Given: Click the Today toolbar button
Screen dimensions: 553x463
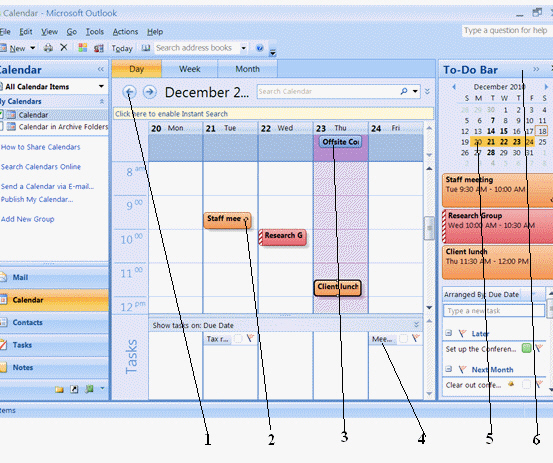Looking at the screenshot, I should point(122,48).
